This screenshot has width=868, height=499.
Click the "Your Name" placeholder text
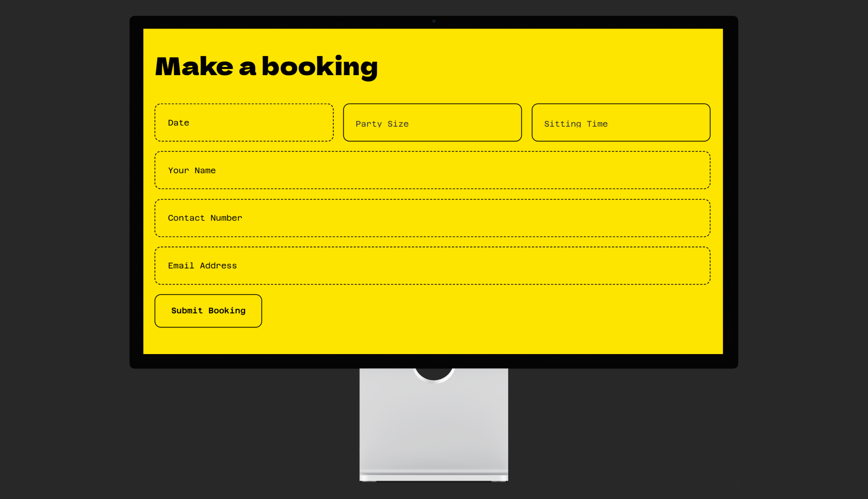click(x=191, y=171)
